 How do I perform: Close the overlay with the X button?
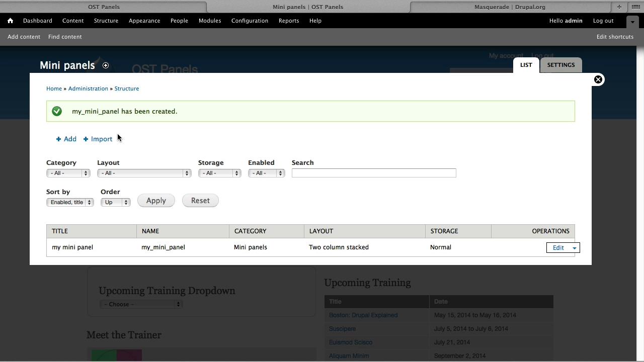pos(598,79)
